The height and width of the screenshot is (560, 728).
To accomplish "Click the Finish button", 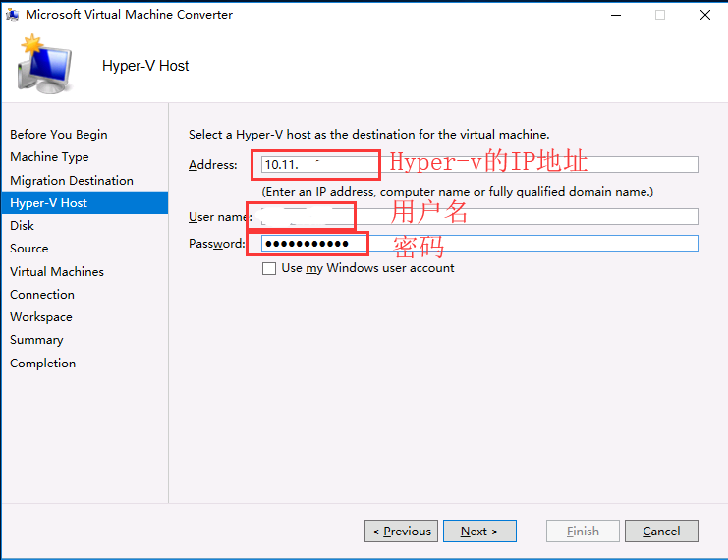I will tap(583, 531).
